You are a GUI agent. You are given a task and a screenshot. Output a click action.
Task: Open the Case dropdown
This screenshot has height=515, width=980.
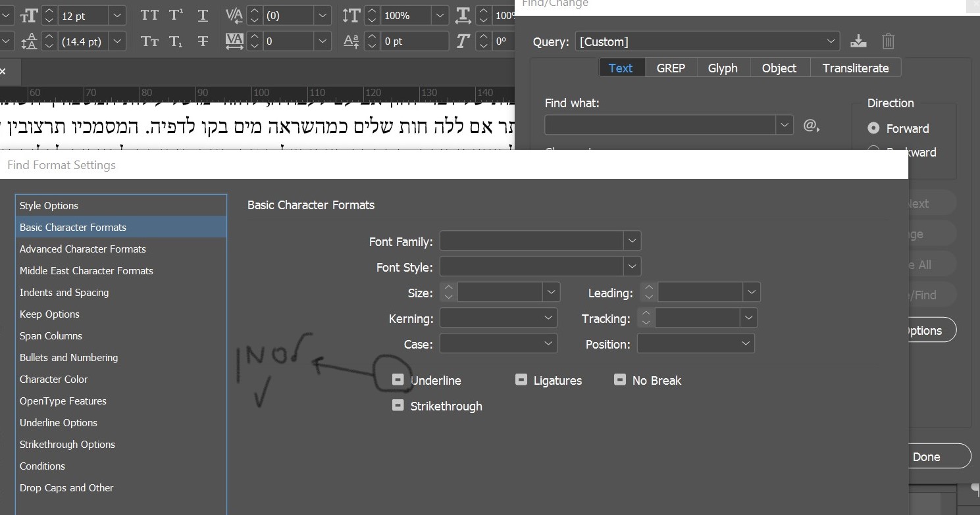click(x=498, y=343)
